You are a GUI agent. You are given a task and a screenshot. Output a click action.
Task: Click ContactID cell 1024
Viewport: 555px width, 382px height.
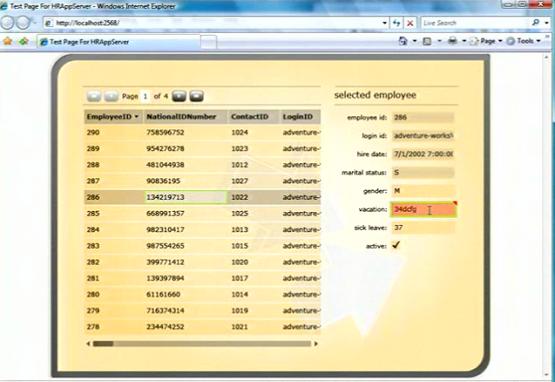coord(253,132)
